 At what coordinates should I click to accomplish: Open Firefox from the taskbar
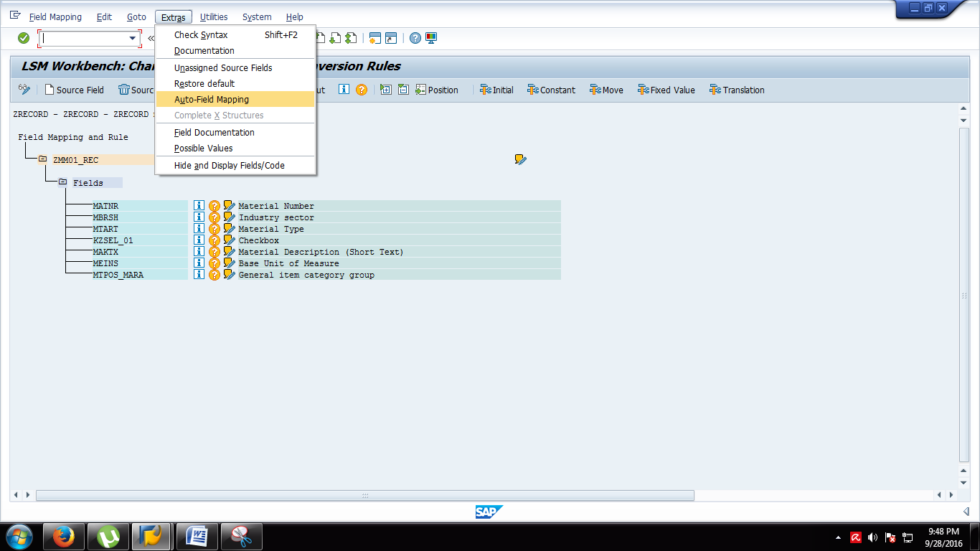[64, 536]
